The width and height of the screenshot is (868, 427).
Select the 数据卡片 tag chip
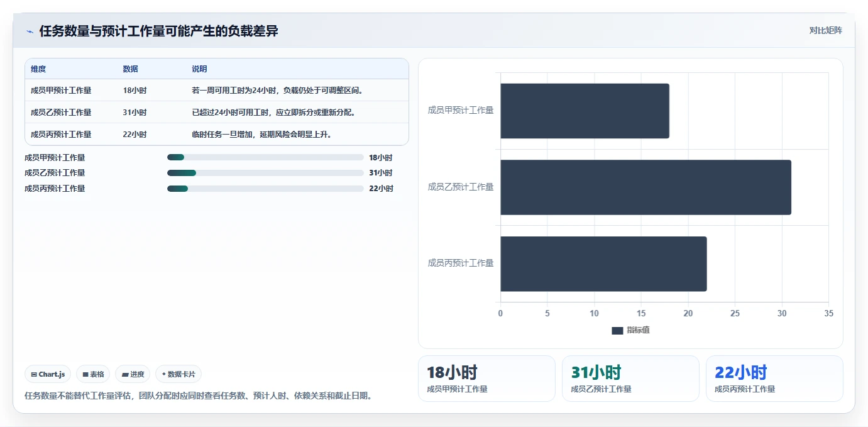click(179, 374)
